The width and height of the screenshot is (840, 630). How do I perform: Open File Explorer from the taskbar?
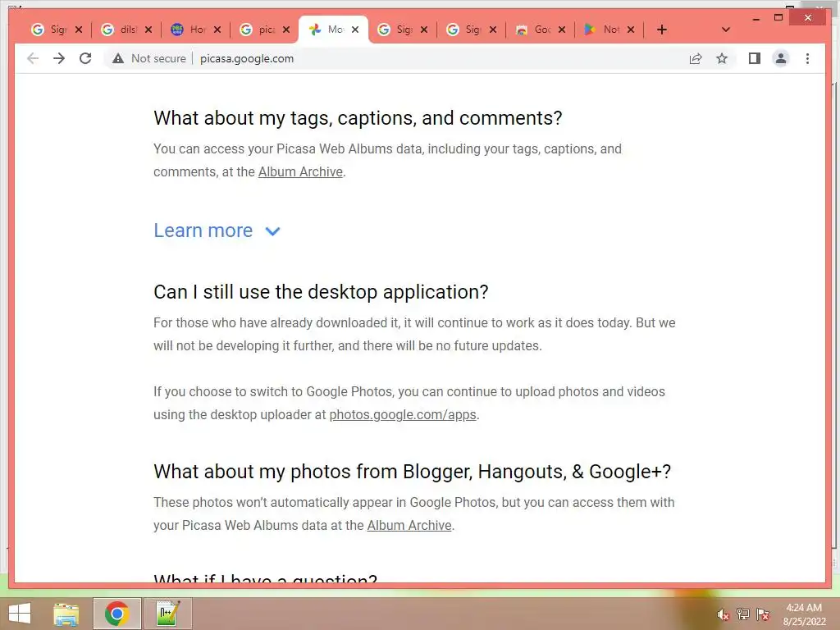(66, 614)
